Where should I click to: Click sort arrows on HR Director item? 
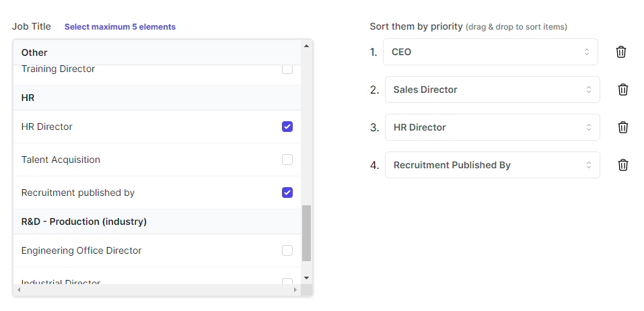[x=588, y=127]
